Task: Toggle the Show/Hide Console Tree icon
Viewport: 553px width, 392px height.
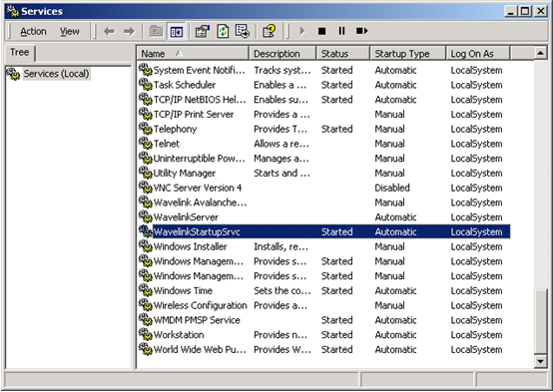Action: pyautogui.click(x=177, y=31)
